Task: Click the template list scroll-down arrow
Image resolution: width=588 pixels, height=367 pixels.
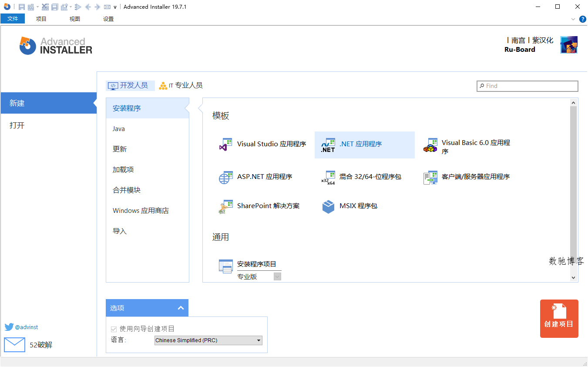Action: tap(573, 277)
